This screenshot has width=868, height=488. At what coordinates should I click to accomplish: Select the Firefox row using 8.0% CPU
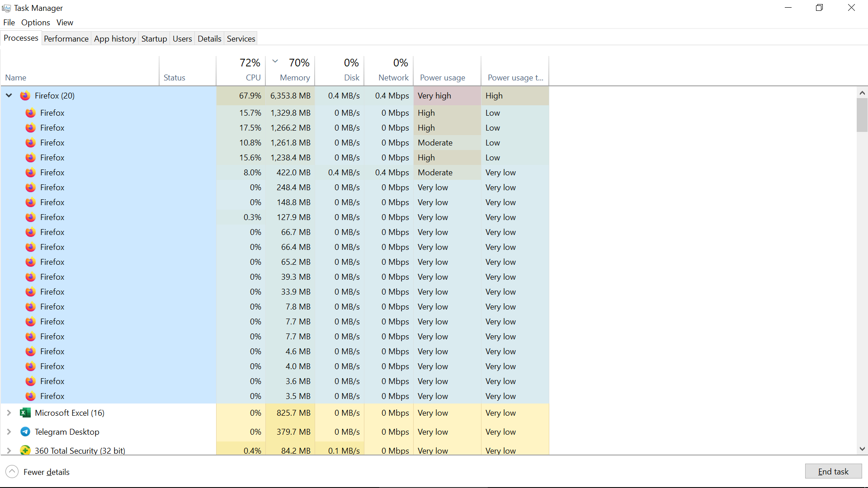(275, 173)
